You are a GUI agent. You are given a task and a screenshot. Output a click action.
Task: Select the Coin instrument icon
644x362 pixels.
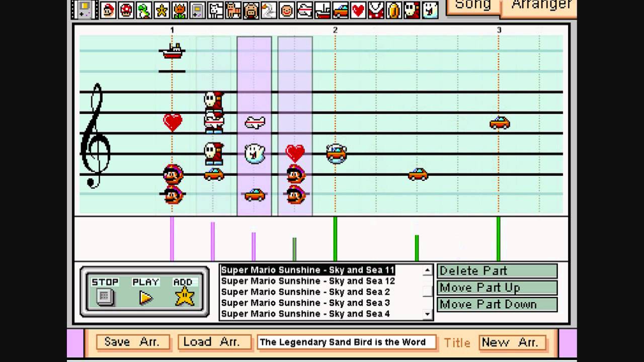pyautogui.click(x=394, y=10)
